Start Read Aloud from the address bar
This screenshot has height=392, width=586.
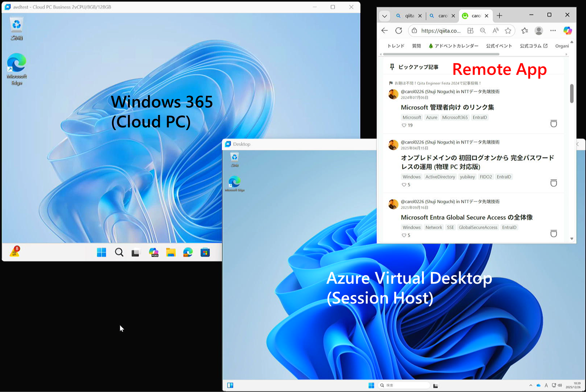tap(495, 31)
